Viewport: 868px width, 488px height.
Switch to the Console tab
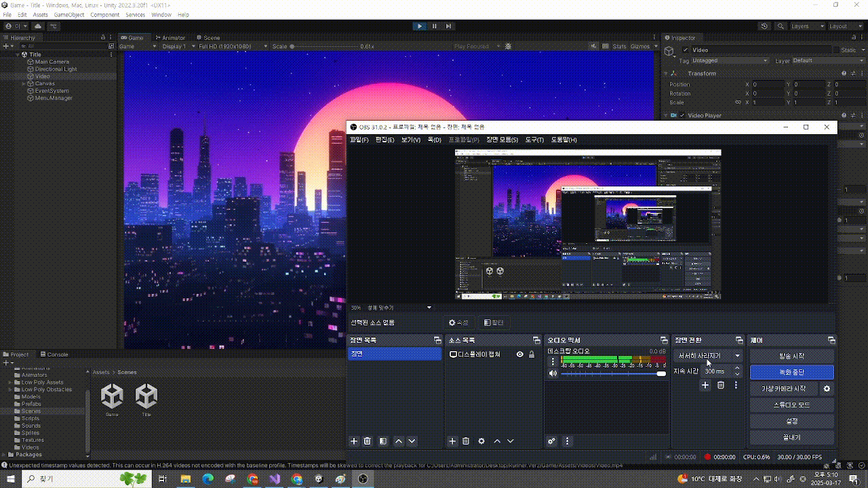[x=54, y=354]
